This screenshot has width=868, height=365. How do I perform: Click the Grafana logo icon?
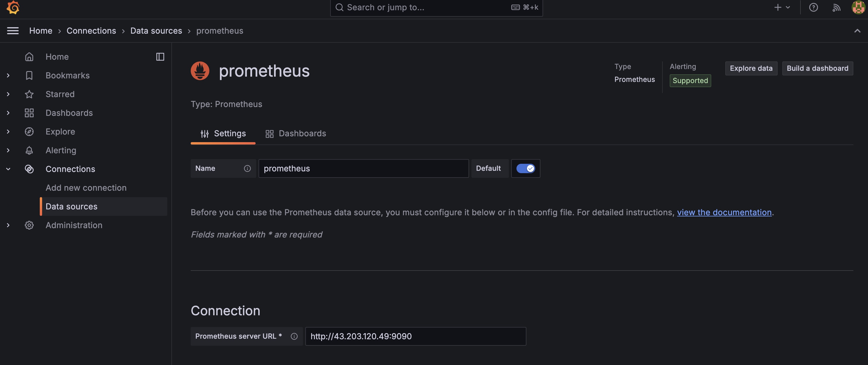tap(13, 7)
